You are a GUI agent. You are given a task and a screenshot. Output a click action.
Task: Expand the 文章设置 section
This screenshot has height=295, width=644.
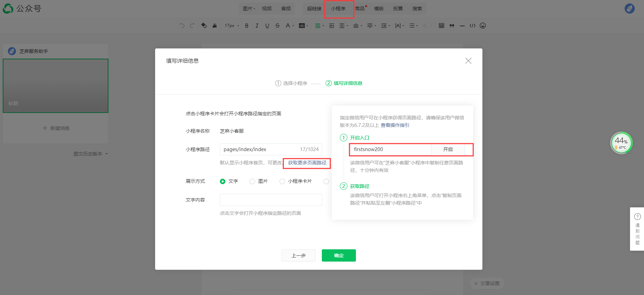(x=487, y=283)
